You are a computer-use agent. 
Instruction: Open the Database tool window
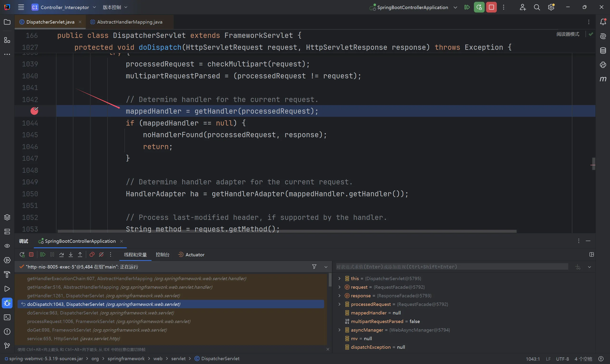tap(603, 50)
